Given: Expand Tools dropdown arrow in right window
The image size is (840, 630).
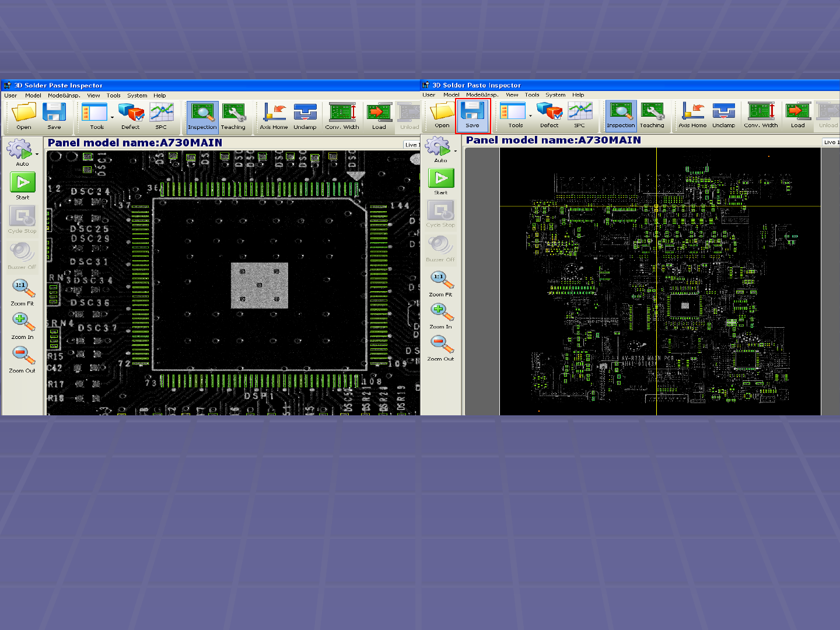Looking at the screenshot, I should [530, 116].
